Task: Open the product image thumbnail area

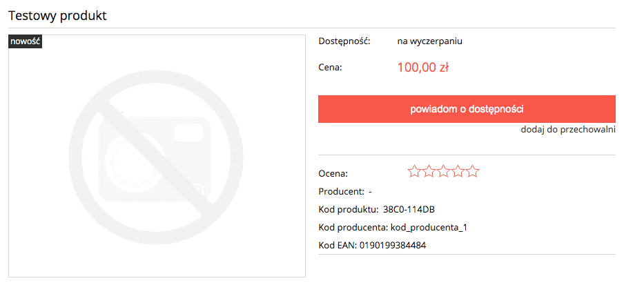Action: point(157,156)
